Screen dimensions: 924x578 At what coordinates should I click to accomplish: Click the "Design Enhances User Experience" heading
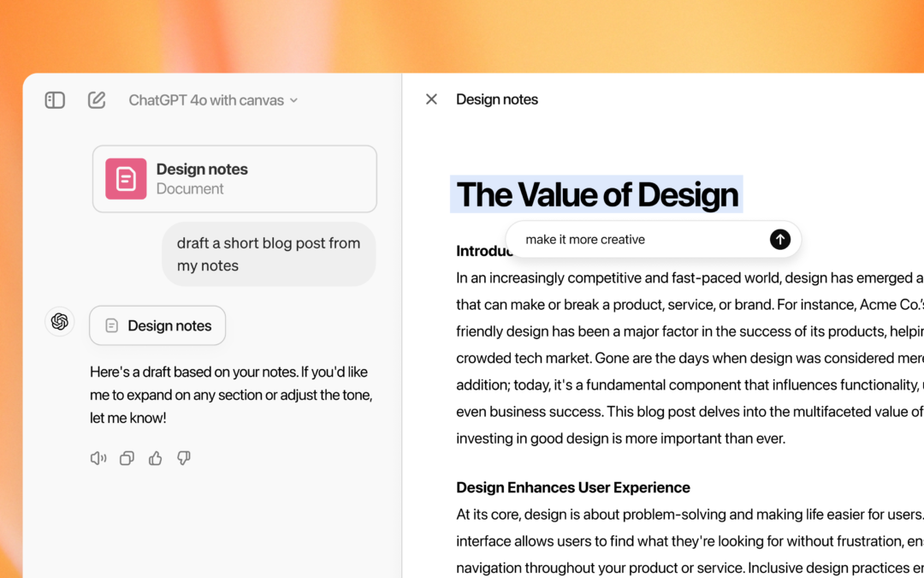[x=573, y=487]
